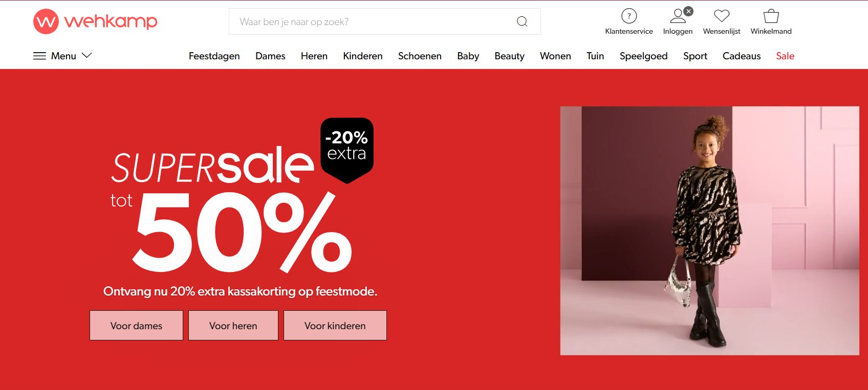Click the Voor kinderen button

click(335, 325)
